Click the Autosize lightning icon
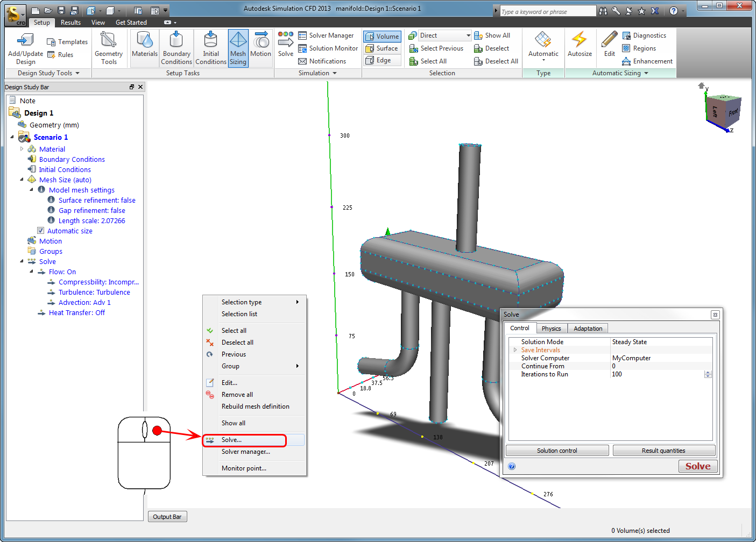The image size is (756, 542). (x=580, y=44)
